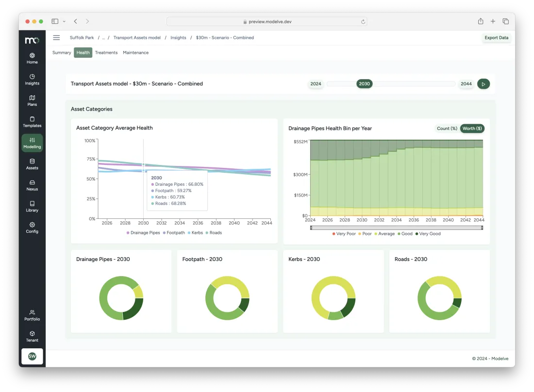The height and width of the screenshot is (392, 534).
Task: Reload the page in the address bar
Action: 363,22
